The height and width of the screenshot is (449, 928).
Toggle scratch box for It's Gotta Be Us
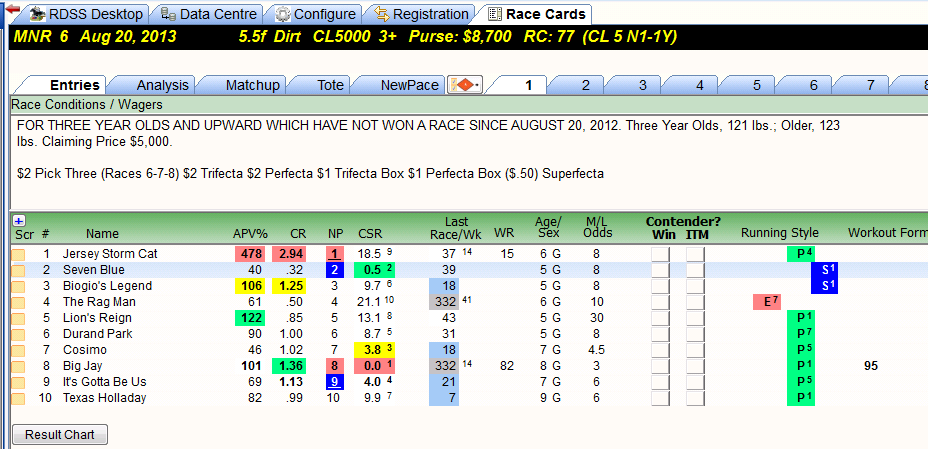click(19, 382)
